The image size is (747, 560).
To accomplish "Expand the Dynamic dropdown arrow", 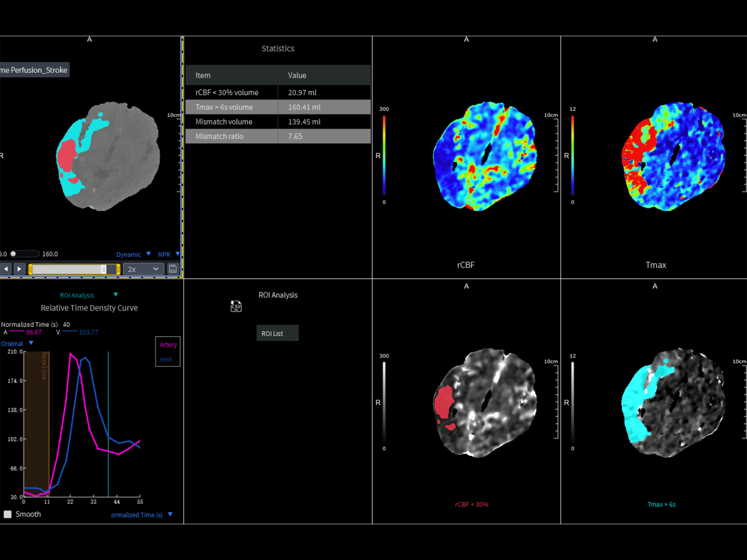I will point(148,254).
